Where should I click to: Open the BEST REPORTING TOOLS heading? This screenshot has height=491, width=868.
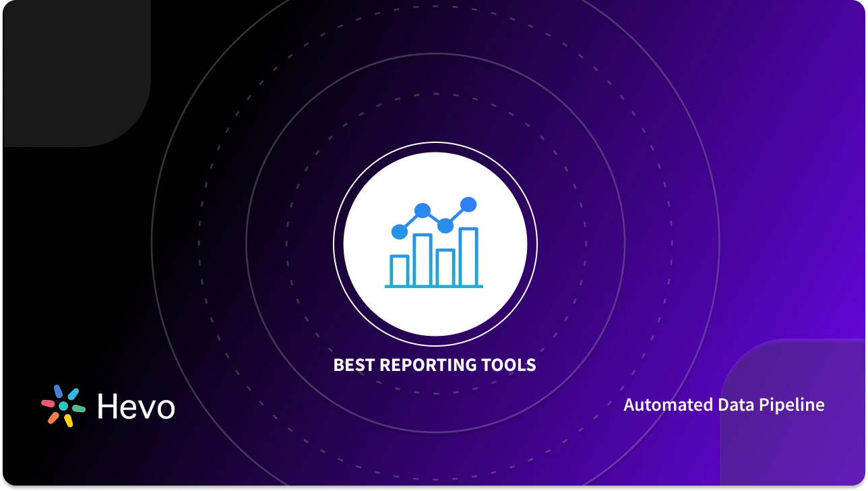[434, 365]
